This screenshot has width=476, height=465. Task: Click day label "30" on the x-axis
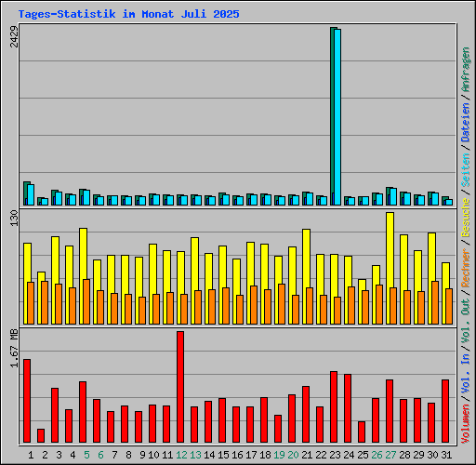tap(432, 455)
